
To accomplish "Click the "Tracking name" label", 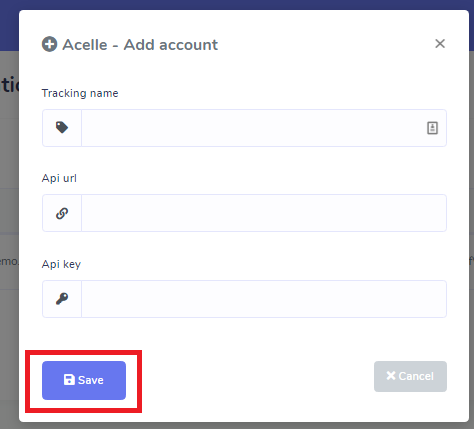I will 80,93.
